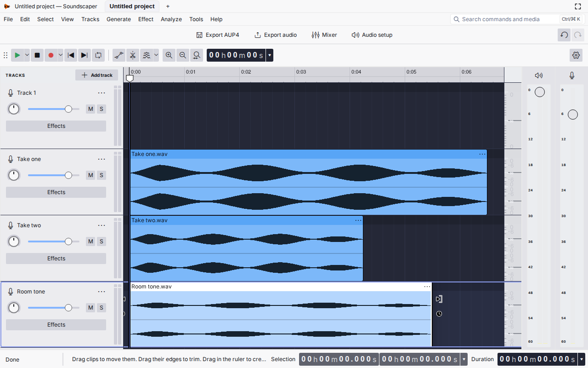Zoom out of the timeline

[183, 55]
